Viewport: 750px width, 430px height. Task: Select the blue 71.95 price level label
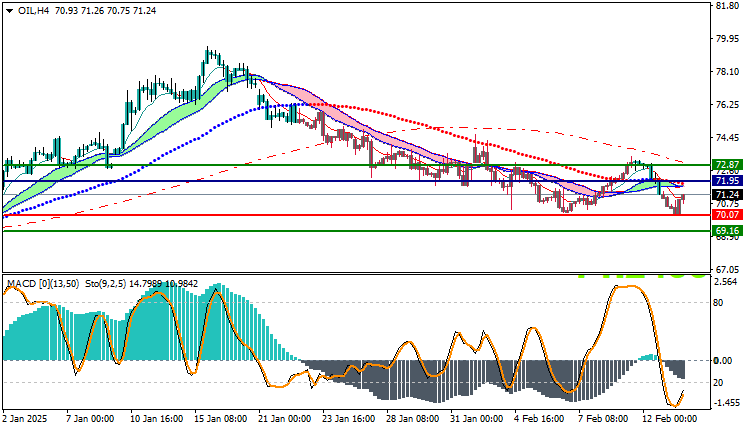click(727, 181)
